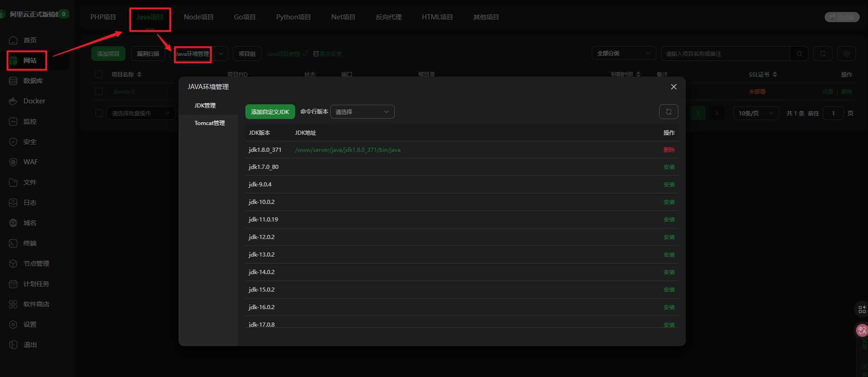Click the WAF shield icon in sidebar
This screenshot has width=868, height=377.
tap(13, 162)
